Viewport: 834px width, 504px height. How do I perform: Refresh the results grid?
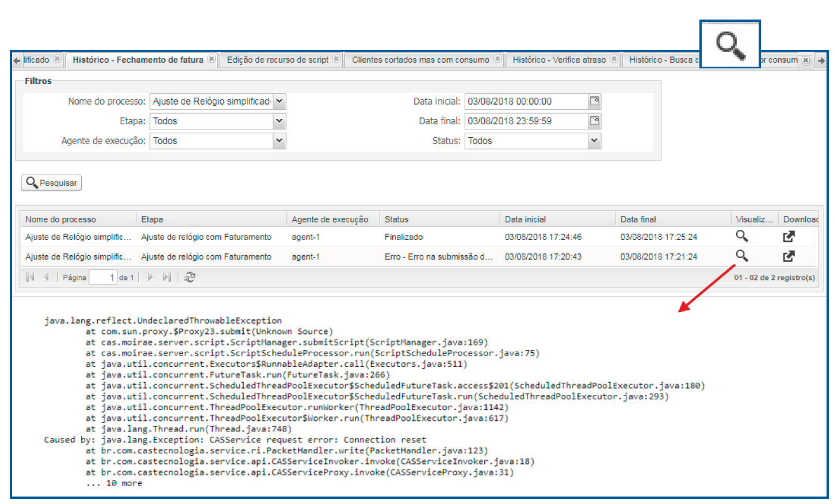tap(190, 278)
